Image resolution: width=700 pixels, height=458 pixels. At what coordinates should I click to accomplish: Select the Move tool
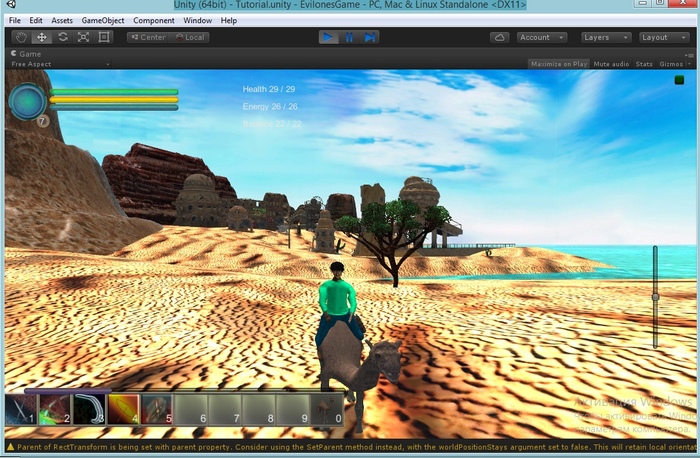[x=42, y=37]
